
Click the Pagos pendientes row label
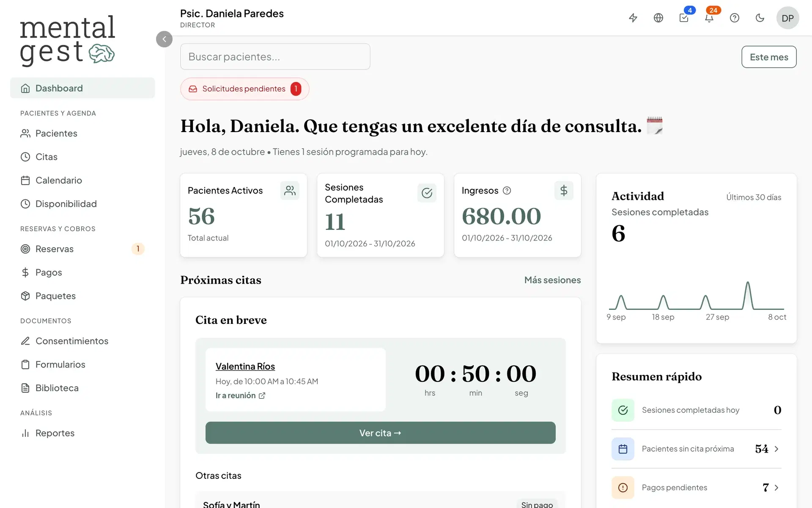[675, 488]
